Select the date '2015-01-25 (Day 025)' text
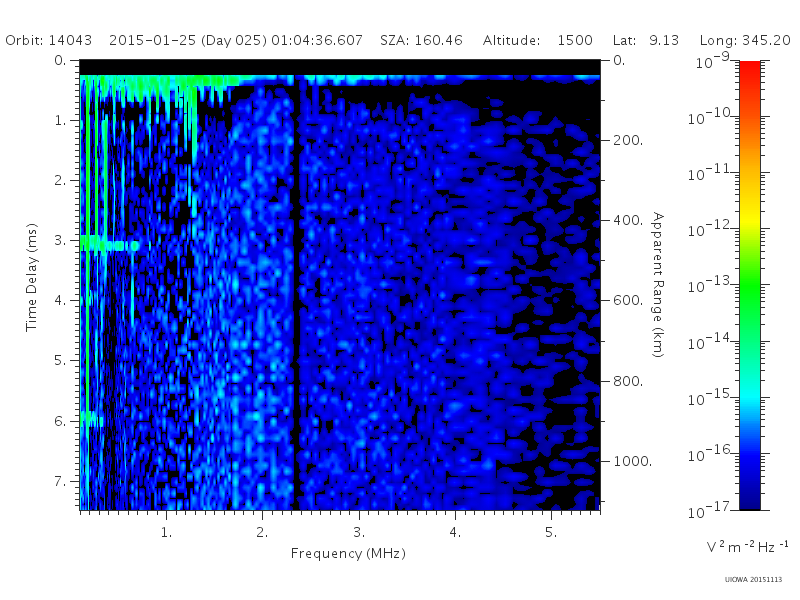The width and height of the screenshot is (800, 600). 188,40
